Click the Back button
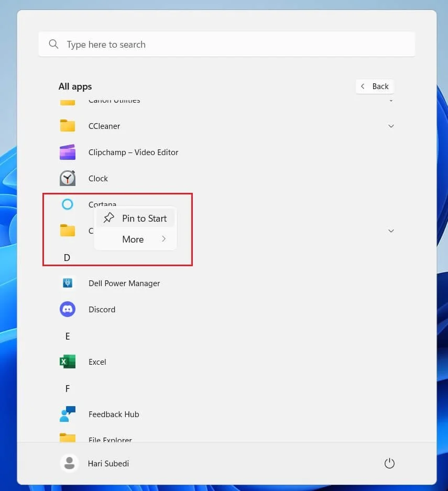Image resolution: width=448 pixels, height=491 pixels. tap(375, 86)
